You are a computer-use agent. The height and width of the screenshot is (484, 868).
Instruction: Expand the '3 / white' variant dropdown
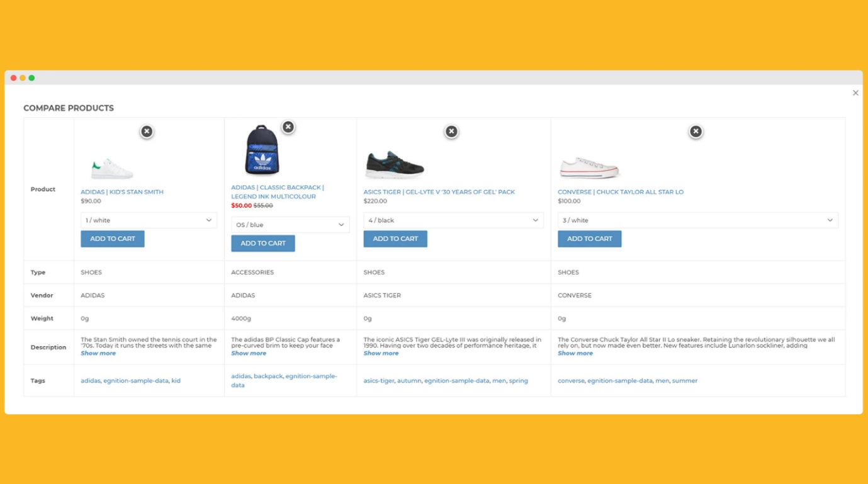(697, 220)
